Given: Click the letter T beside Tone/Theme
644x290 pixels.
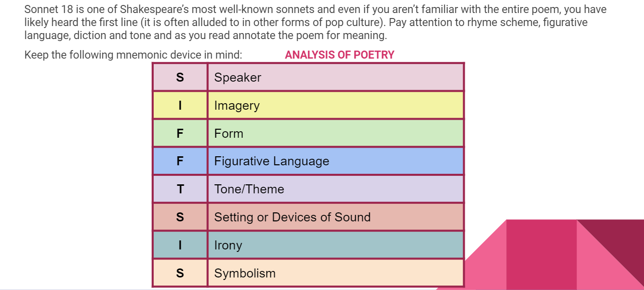Looking at the screenshot, I should pyautogui.click(x=180, y=189).
